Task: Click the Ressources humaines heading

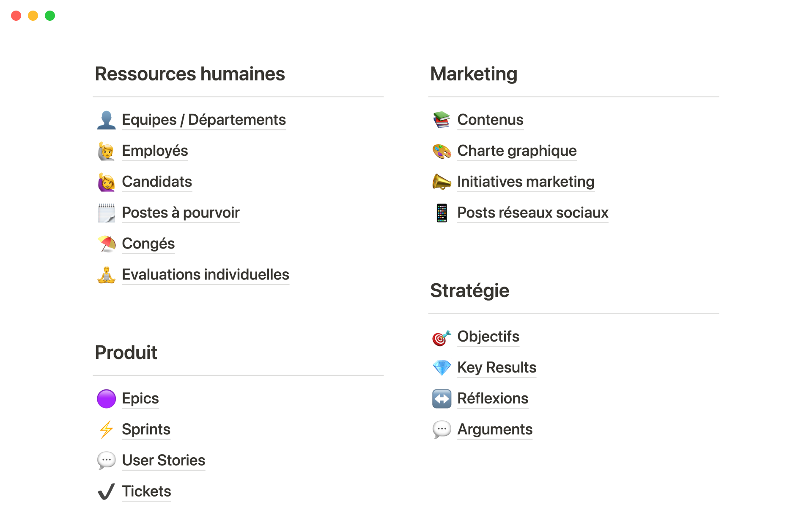Action: 190,74
